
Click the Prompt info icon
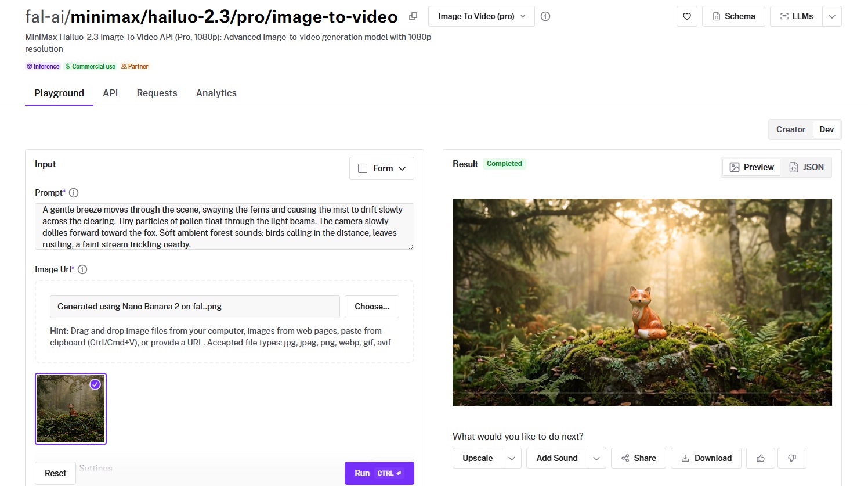click(x=74, y=193)
